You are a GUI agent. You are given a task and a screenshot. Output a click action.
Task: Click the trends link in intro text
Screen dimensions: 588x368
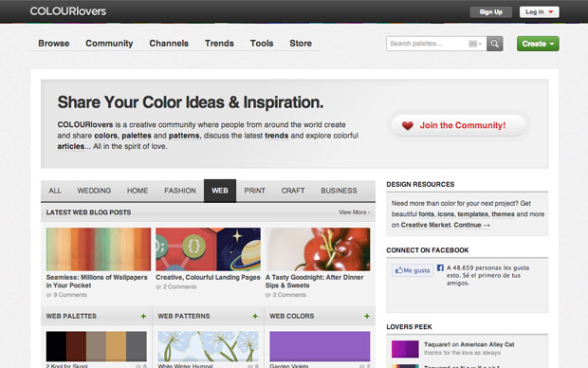tap(276, 136)
